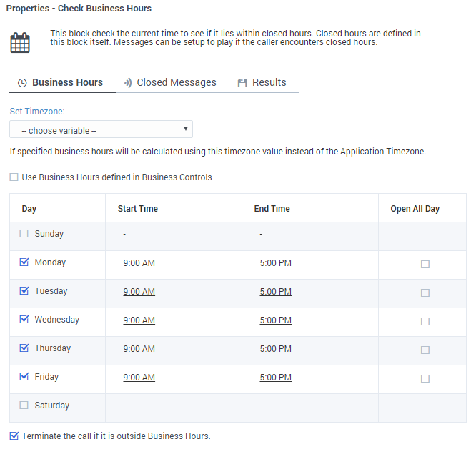Click the speaker icon on Closed Messages tab
The image size is (476, 452).
point(127,83)
